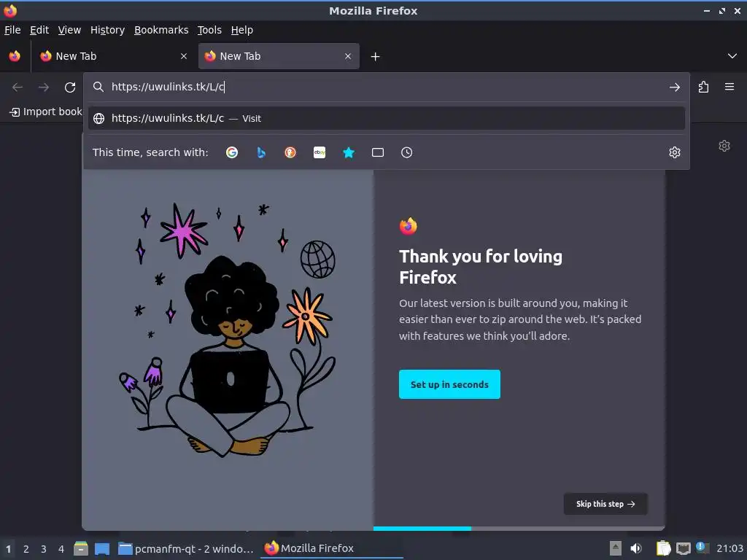Viewport: 747px width, 560px height.
Task: Close the active second New Tab
Action: pyautogui.click(x=348, y=56)
